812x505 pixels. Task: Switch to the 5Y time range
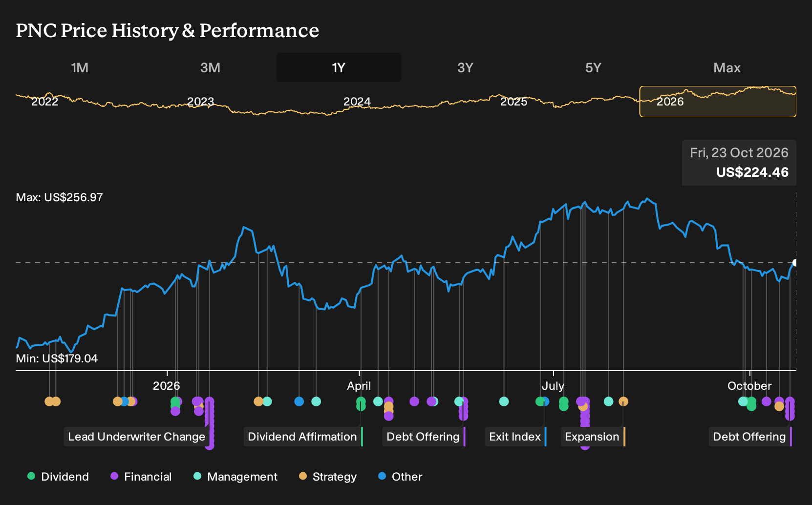[593, 67]
